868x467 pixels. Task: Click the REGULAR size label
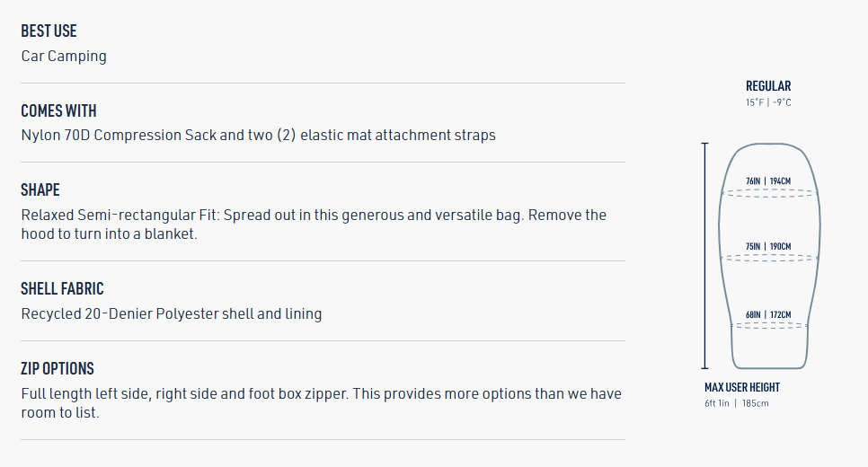pyautogui.click(x=768, y=86)
